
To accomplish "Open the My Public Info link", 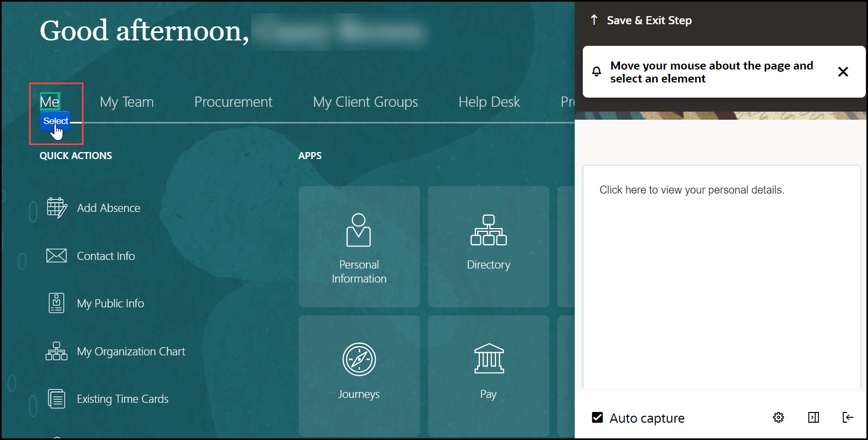I will tap(111, 304).
